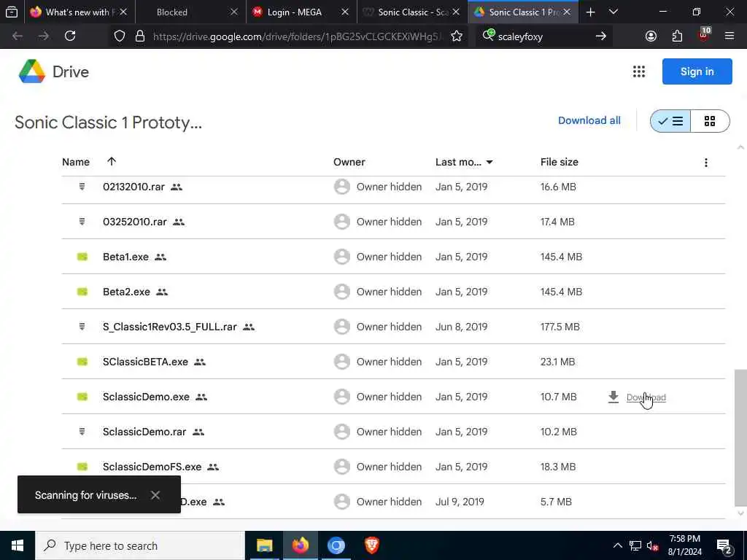Click the search go arrow
The width and height of the screenshot is (747, 560).
pos(601,36)
